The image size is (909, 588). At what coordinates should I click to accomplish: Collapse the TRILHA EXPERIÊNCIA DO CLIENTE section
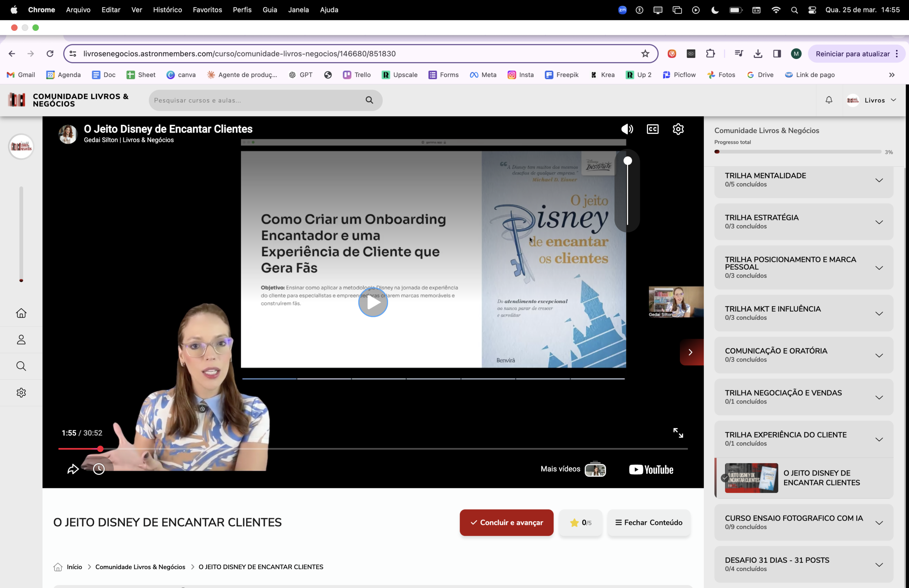pos(804,439)
